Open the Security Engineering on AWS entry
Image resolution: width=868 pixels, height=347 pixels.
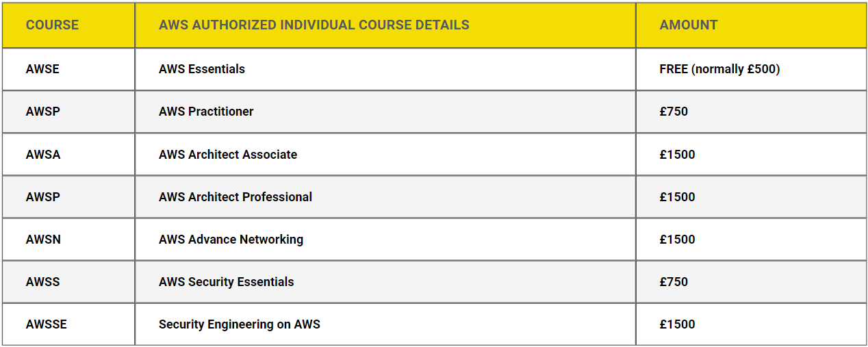(x=240, y=324)
